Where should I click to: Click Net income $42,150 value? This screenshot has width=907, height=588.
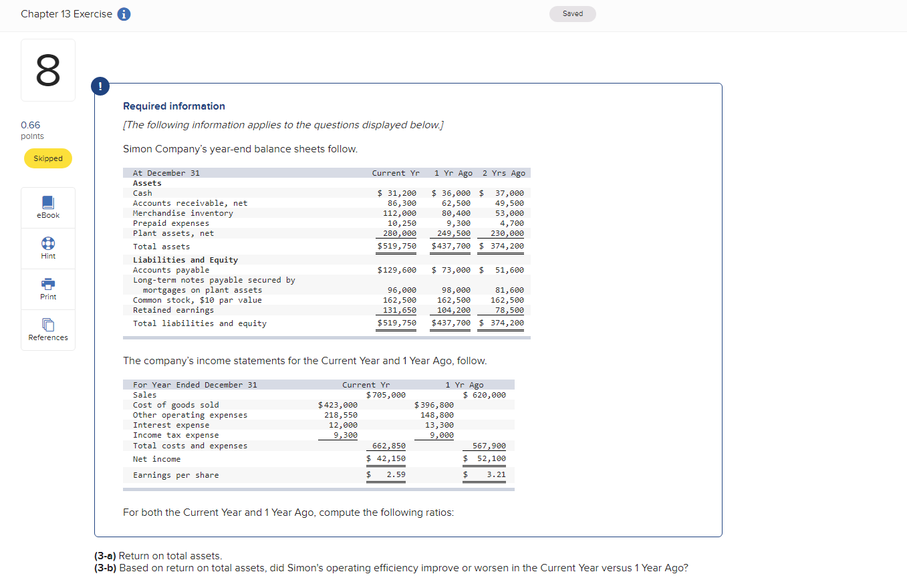point(386,458)
